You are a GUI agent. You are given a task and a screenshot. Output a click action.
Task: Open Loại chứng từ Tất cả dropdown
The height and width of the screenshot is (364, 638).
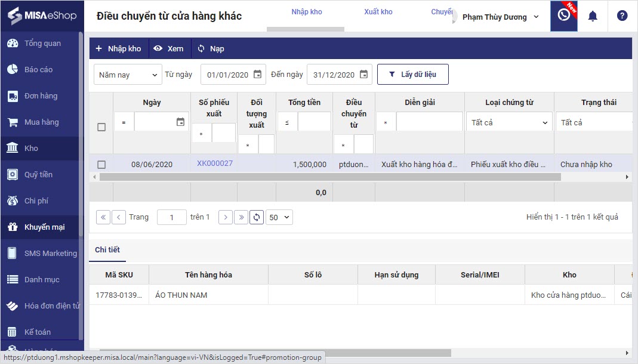tap(510, 122)
